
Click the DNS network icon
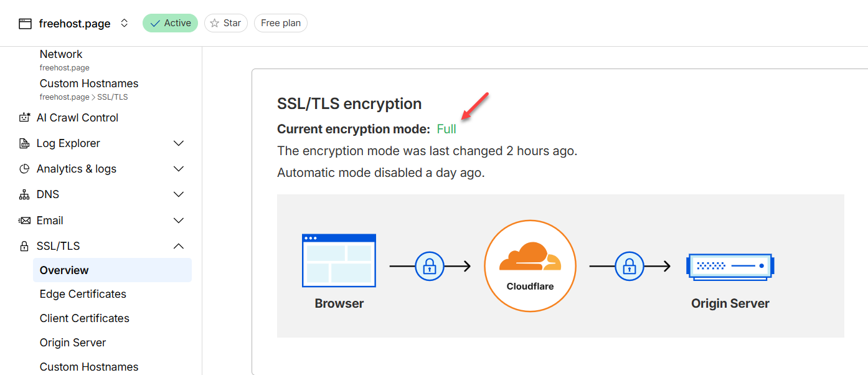click(25, 194)
